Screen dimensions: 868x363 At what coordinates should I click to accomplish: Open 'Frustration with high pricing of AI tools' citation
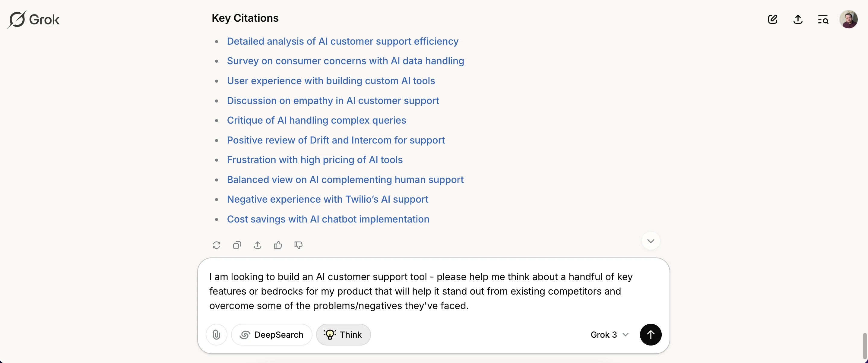coord(314,159)
